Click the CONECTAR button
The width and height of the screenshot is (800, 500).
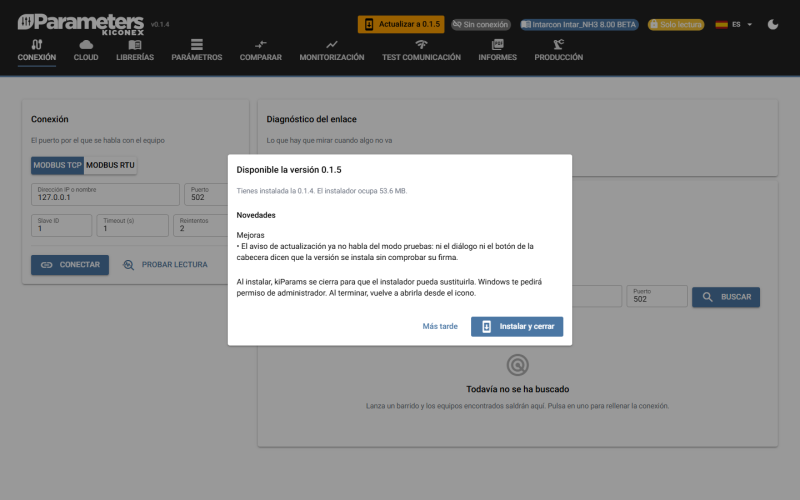click(x=70, y=265)
